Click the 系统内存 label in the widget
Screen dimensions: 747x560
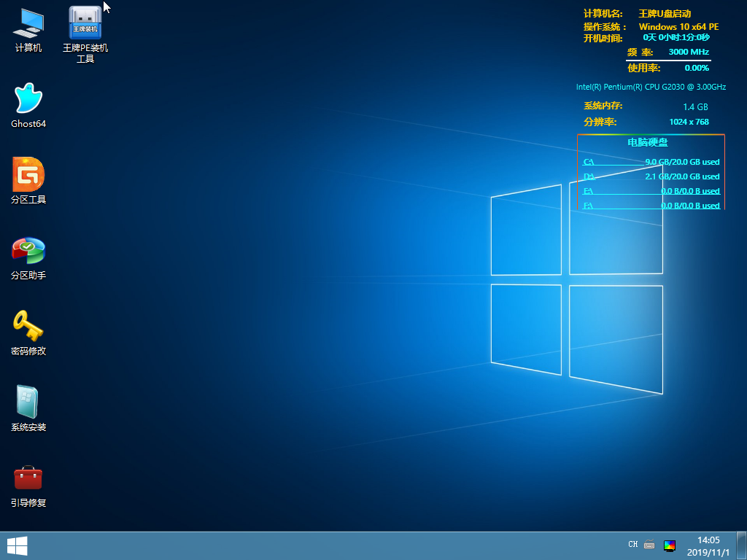pyautogui.click(x=603, y=106)
